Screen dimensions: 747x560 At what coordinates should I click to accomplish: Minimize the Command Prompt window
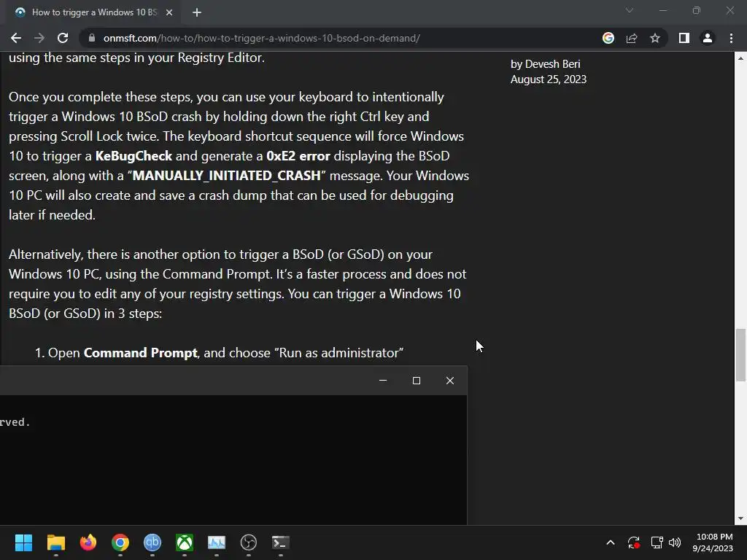pyautogui.click(x=383, y=381)
